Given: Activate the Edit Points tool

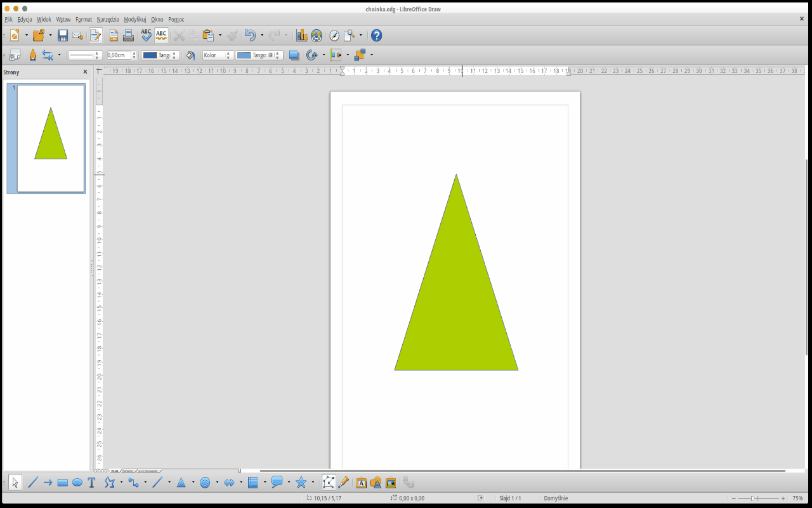Looking at the screenshot, I should [x=329, y=483].
